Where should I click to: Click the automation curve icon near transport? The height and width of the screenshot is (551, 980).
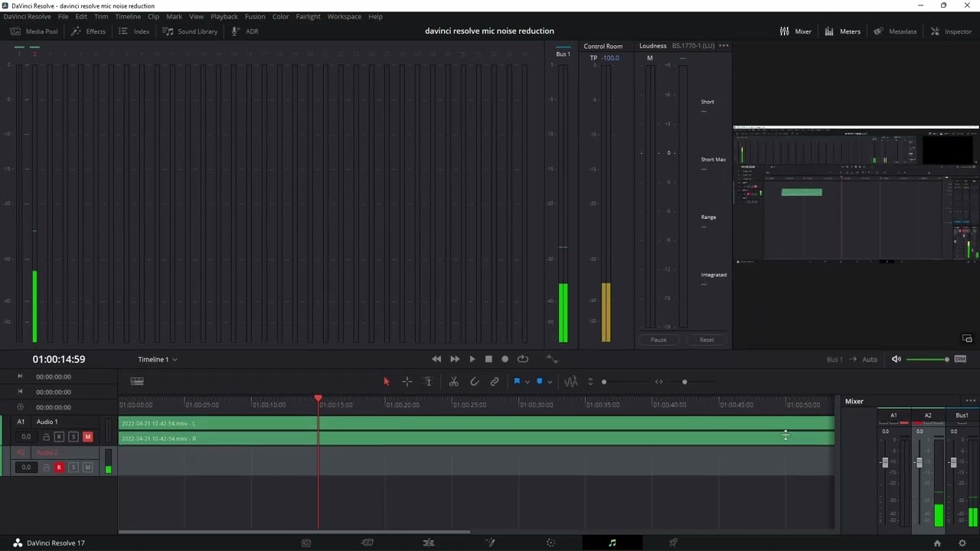(x=552, y=359)
